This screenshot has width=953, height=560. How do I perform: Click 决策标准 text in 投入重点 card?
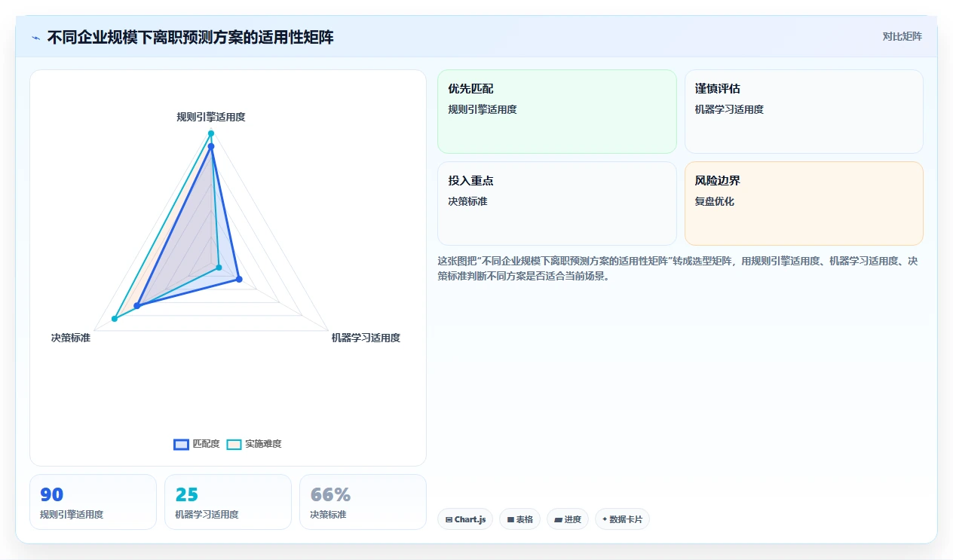pos(467,201)
